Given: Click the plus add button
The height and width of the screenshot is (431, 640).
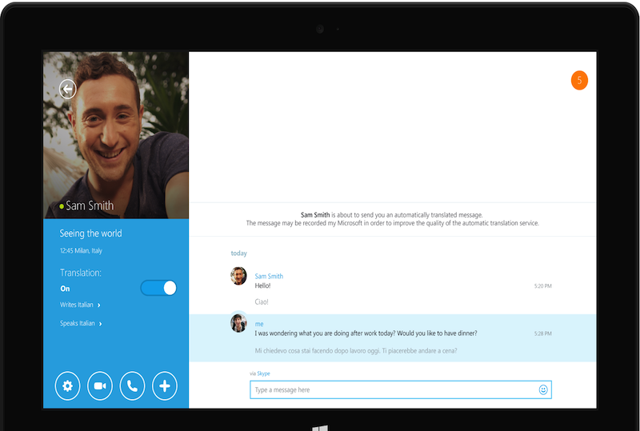Looking at the screenshot, I should click(x=164, y=386).
